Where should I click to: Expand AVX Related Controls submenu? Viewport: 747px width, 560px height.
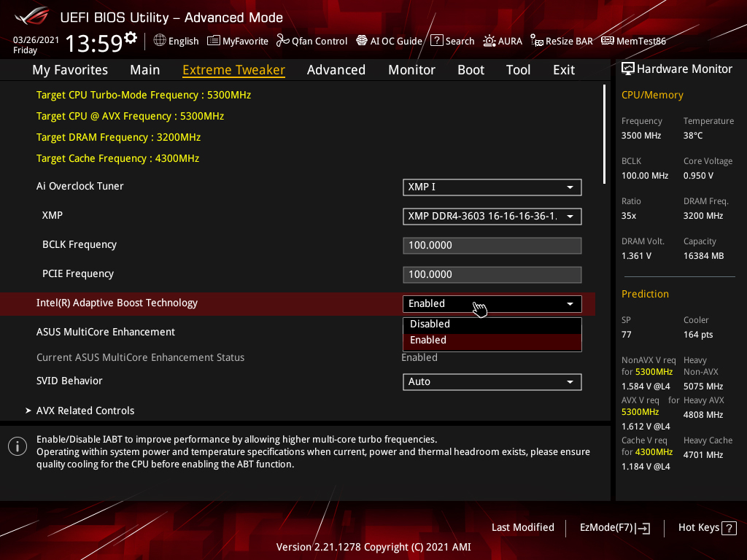click(x=85, y=411)
